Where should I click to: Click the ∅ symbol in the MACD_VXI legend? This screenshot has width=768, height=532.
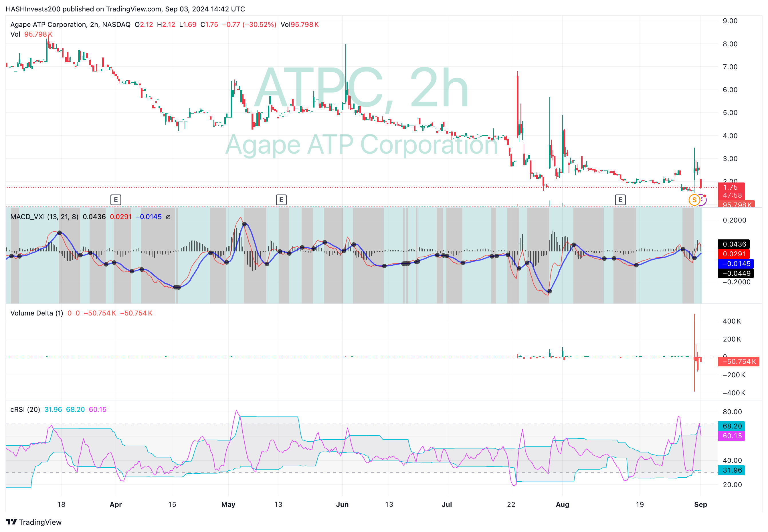[x=168, y=217]
